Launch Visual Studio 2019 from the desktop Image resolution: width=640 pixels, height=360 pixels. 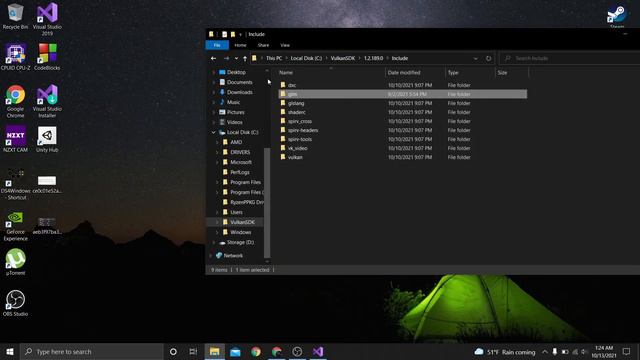coord(47,19)
